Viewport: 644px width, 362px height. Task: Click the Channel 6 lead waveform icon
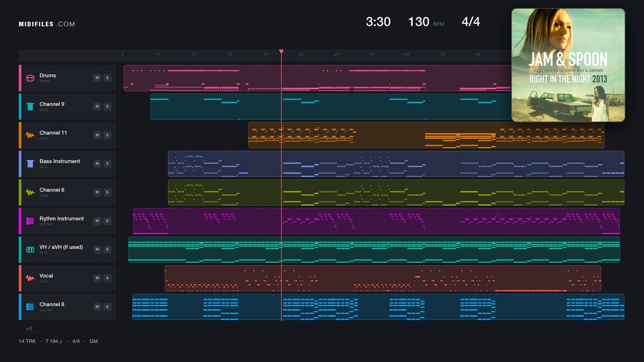30,192
